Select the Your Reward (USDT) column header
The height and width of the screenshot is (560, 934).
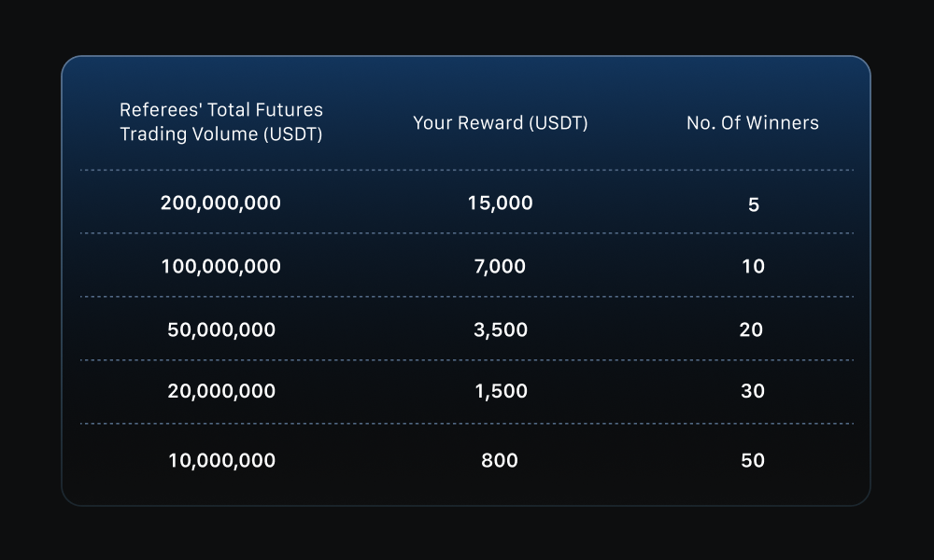point(501,123)
